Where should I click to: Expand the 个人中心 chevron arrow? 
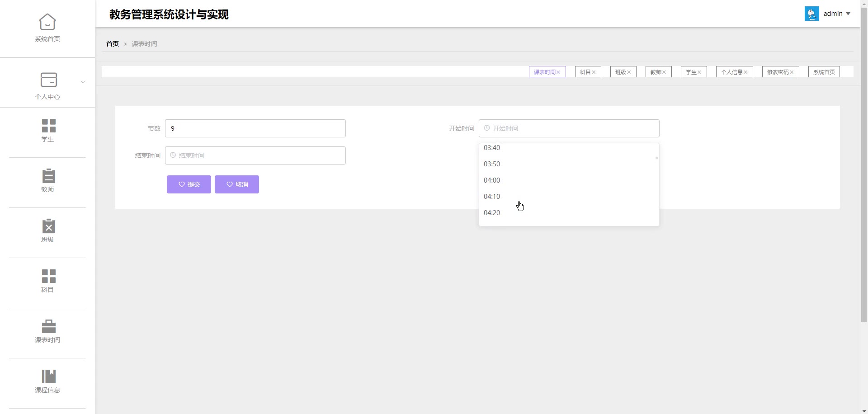point(83,82)
